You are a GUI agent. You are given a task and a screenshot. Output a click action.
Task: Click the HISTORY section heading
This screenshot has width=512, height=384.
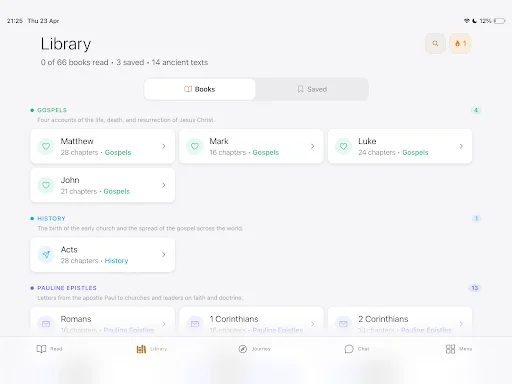[x=51, y=219]
